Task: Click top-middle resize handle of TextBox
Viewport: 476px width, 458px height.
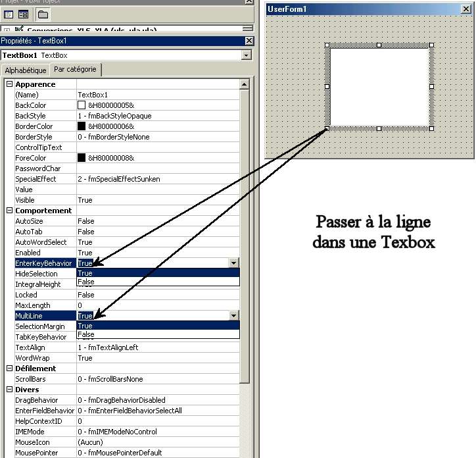Action: click(379, 45)
